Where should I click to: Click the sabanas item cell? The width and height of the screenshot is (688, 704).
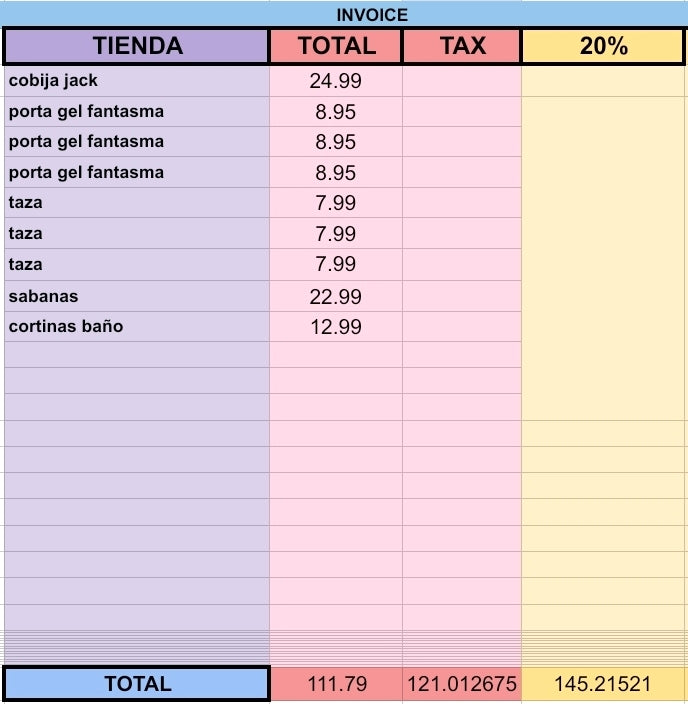point(137,296)
